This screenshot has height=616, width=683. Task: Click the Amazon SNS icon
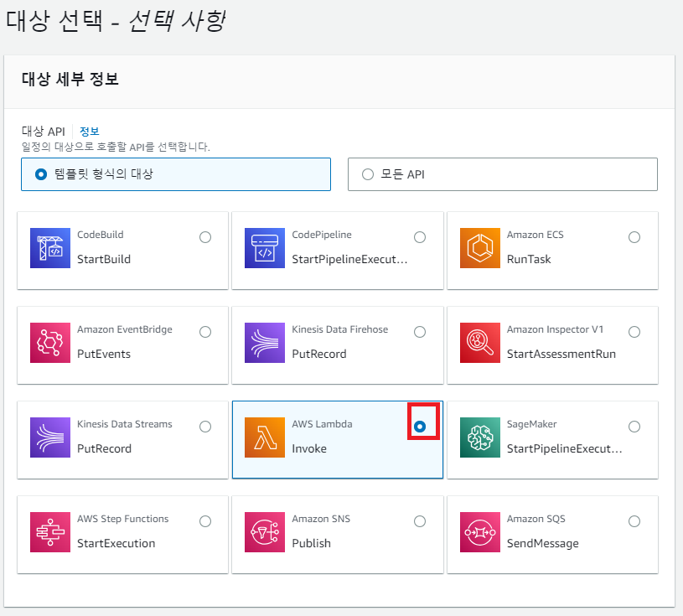point(265,532)
